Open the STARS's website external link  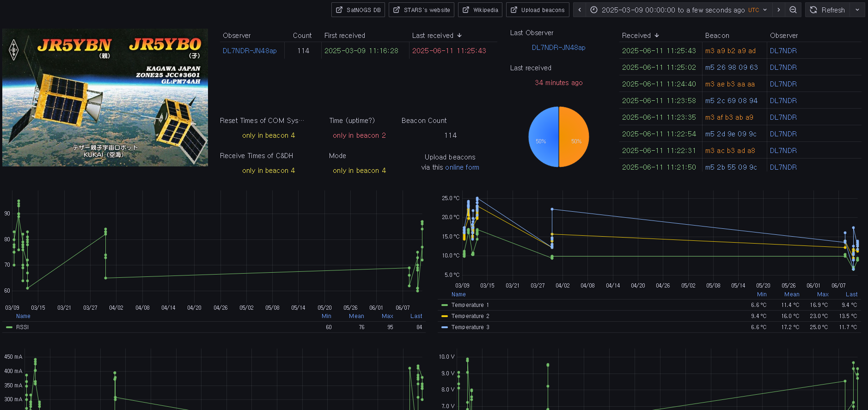[421, 10]
